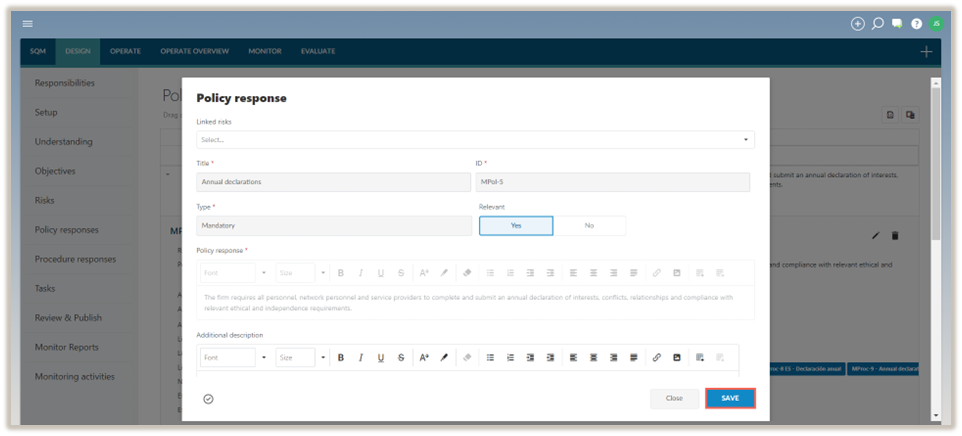This screenshot has width=962, height=436.
Task: Open the hamburger menu icon
Action: pyautogui.click(x=28, y=23)
